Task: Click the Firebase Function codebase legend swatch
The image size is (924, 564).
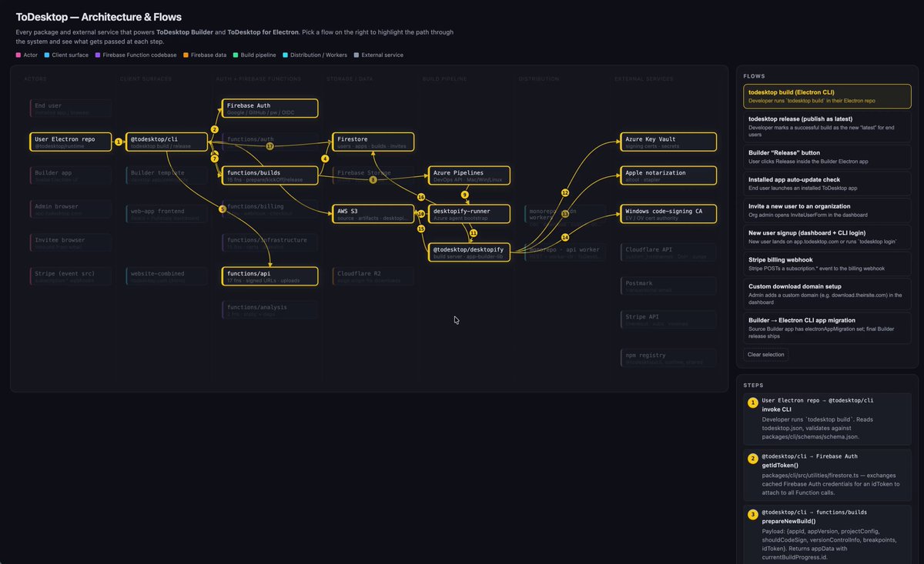Action: tap(98, 55)
